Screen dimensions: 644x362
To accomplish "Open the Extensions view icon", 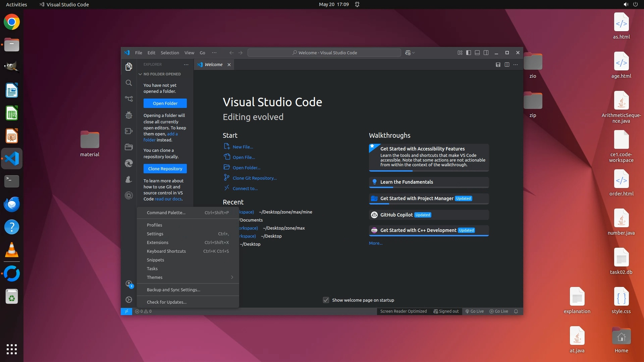I will coord(129,131).
